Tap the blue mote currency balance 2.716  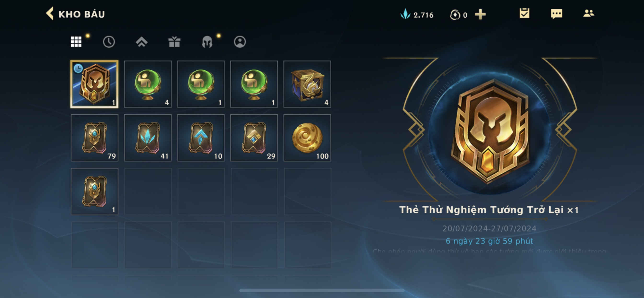click(417, 15)
